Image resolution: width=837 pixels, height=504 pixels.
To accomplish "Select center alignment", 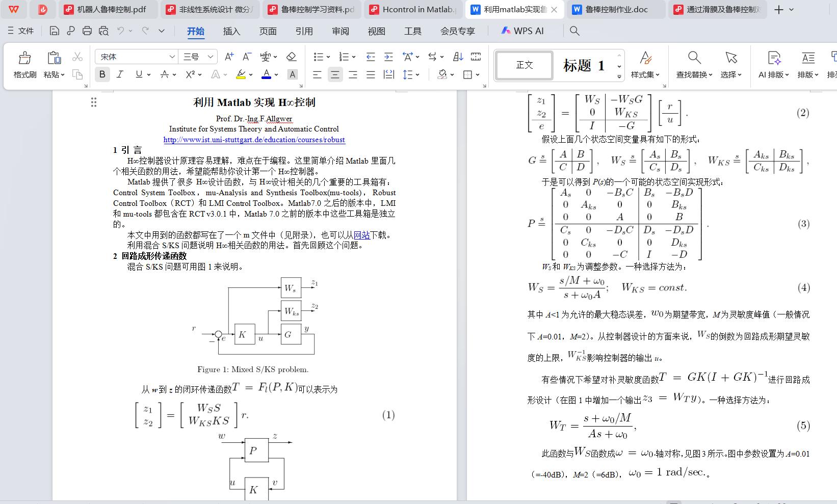I will [x=335, y=75].
